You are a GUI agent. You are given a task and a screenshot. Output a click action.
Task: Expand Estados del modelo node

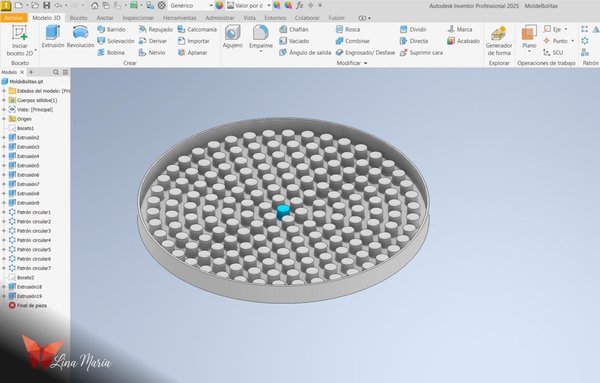point(4,91)
